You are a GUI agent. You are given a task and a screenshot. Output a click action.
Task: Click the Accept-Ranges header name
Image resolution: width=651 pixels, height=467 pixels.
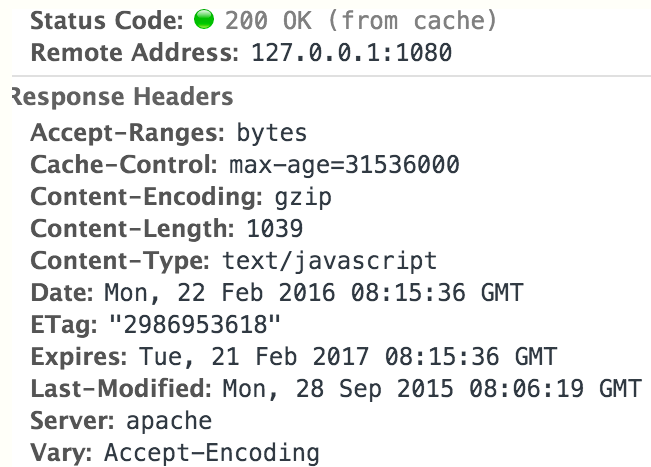click(127, 133)
